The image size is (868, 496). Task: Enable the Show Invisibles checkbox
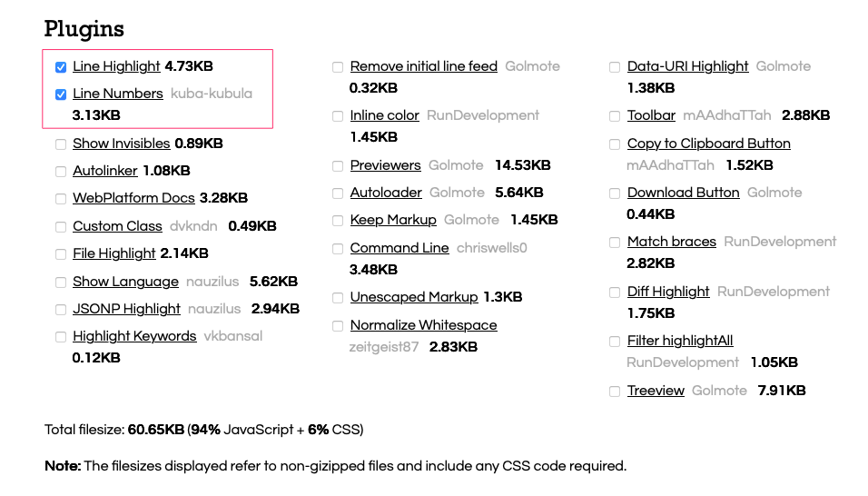click(61, 144)
